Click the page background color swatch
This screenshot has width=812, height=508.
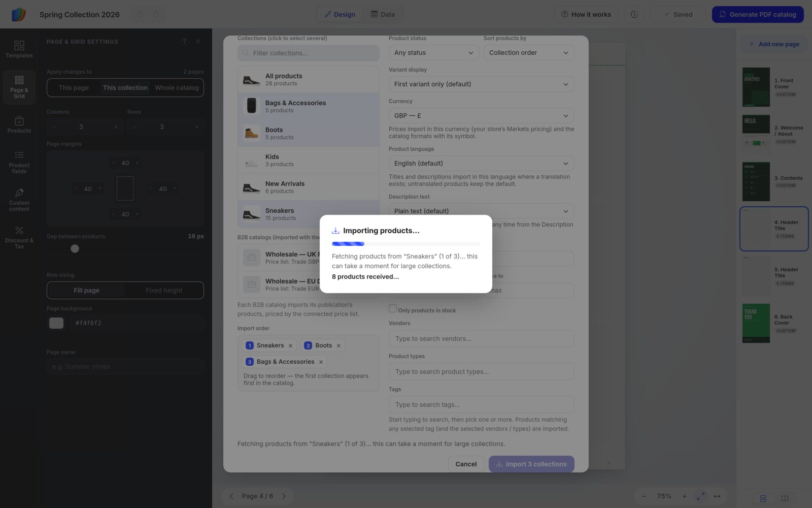(x=56, y=323)
